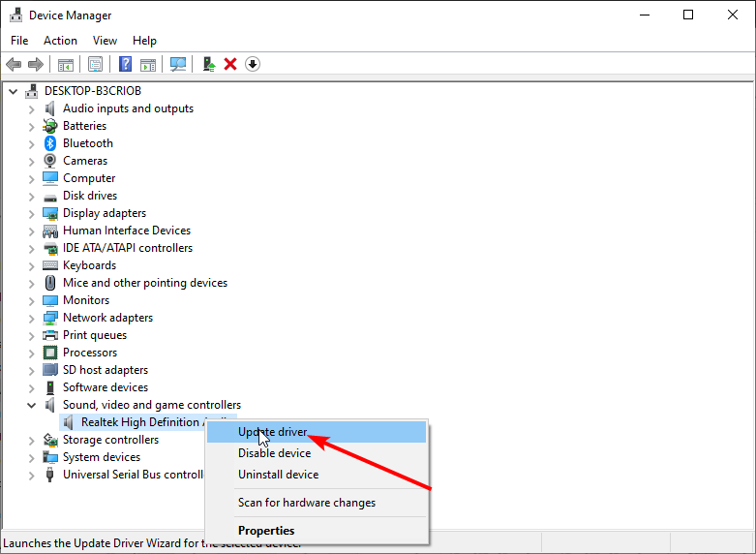Screen dimensions: 756x554
Task: Click the Display adapters icon
Action: click(50, 213)
